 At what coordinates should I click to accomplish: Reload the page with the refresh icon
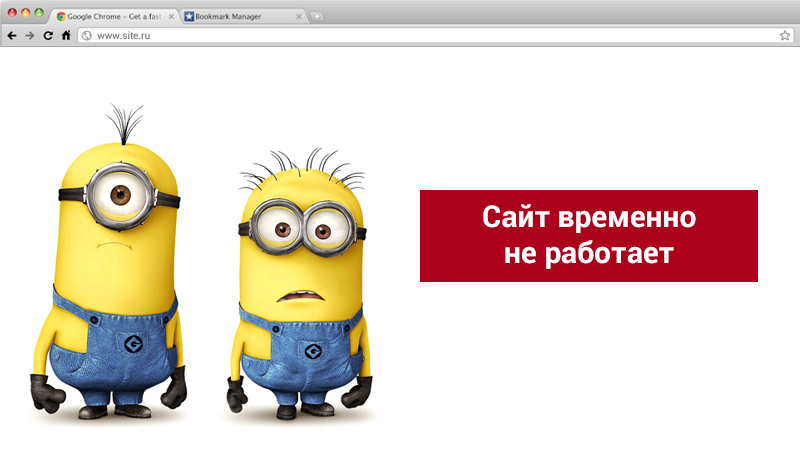[48, 36]
